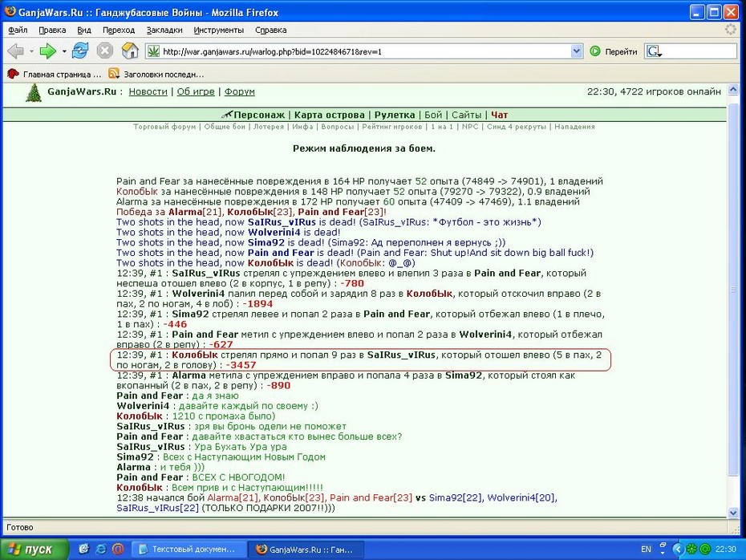The height and width of the screenshot is (560, 746).
Task: Open the Новости link
Action: (x=148, y=91)
